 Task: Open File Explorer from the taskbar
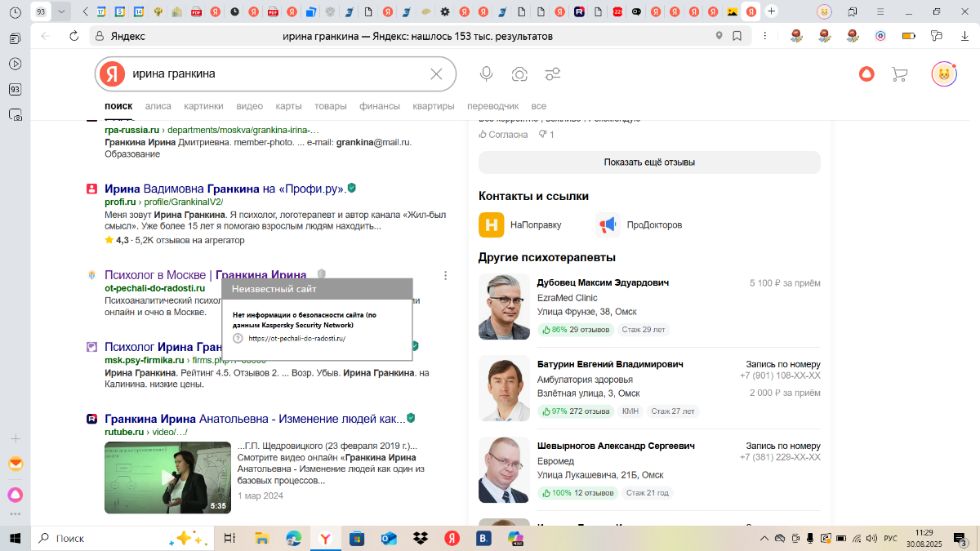(x=261, y=538)
